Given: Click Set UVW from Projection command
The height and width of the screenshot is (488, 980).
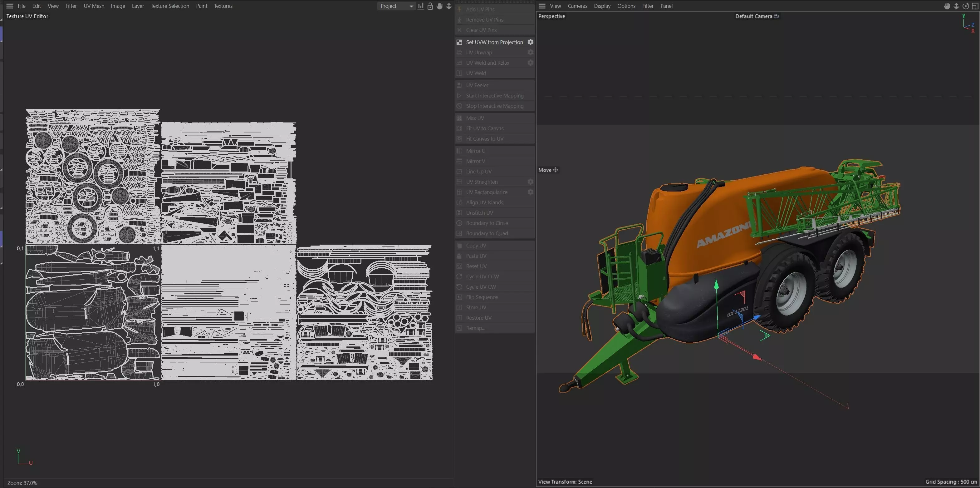Looking at the screenshot, I should [x=495, y=42].
